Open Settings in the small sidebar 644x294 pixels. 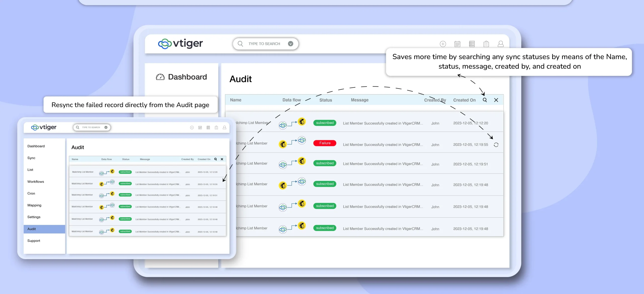coord(34,217)
